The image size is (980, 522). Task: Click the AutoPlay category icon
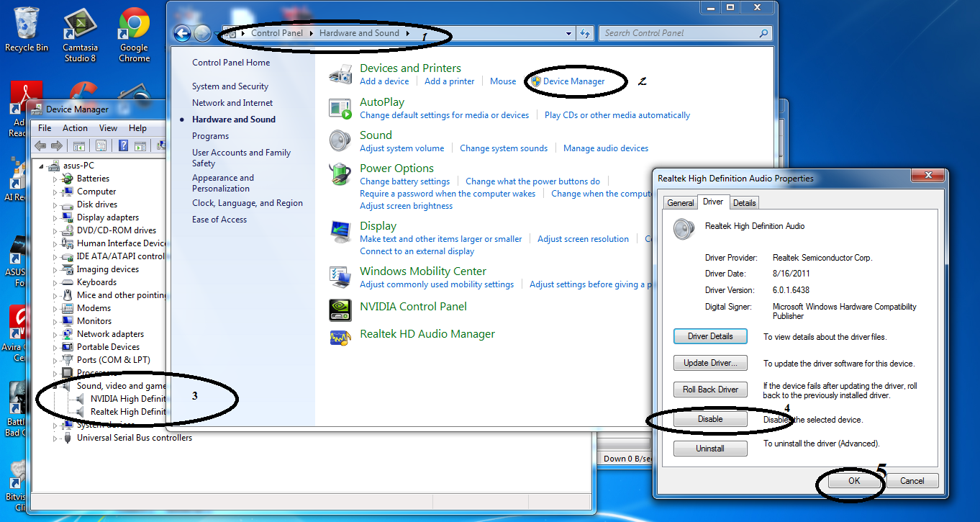pos(340,108)
